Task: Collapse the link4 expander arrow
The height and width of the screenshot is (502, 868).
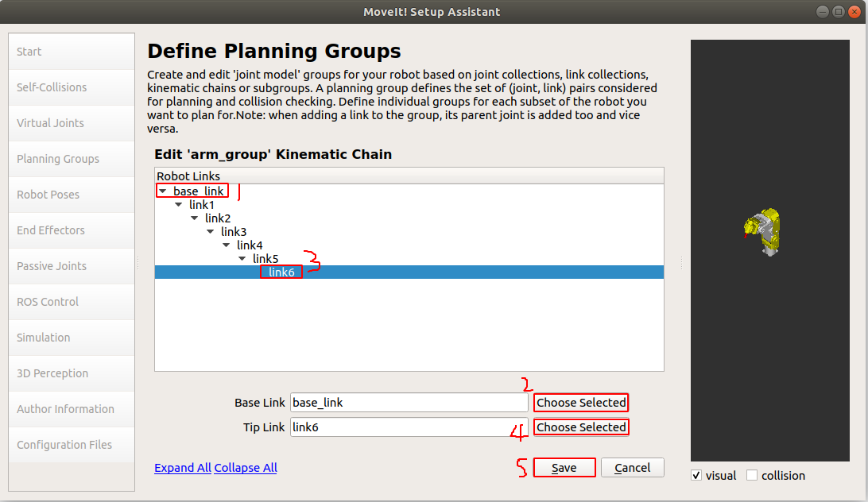Action: coord(227,245)
